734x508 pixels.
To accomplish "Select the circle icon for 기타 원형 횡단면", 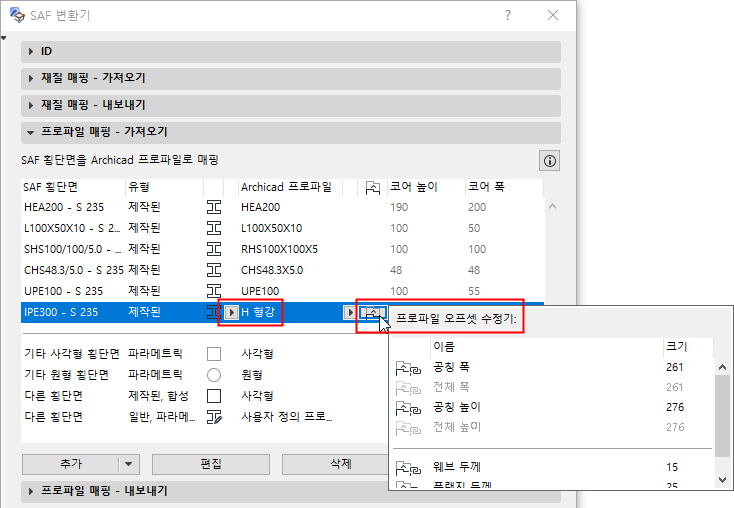I will [214, 375].
